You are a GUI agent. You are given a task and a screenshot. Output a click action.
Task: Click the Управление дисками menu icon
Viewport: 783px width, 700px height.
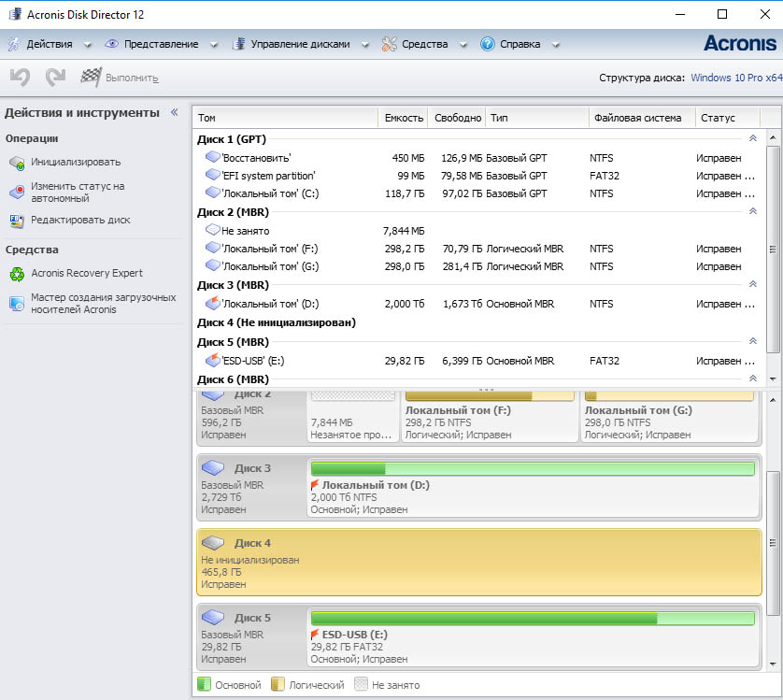(238, 44)
